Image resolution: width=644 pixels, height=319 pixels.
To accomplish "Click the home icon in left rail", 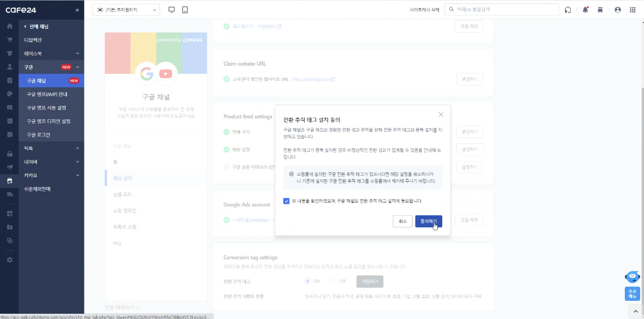I will (x=10, y=26).
